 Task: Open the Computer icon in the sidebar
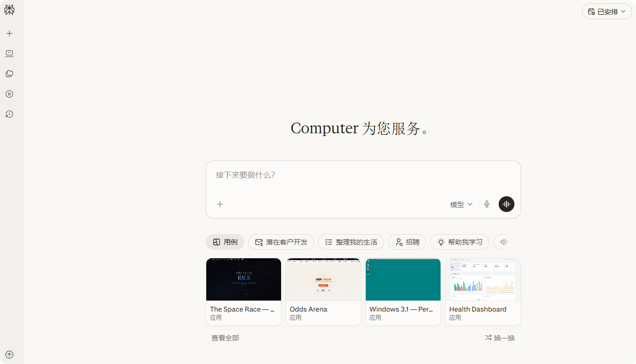point(9,54)
